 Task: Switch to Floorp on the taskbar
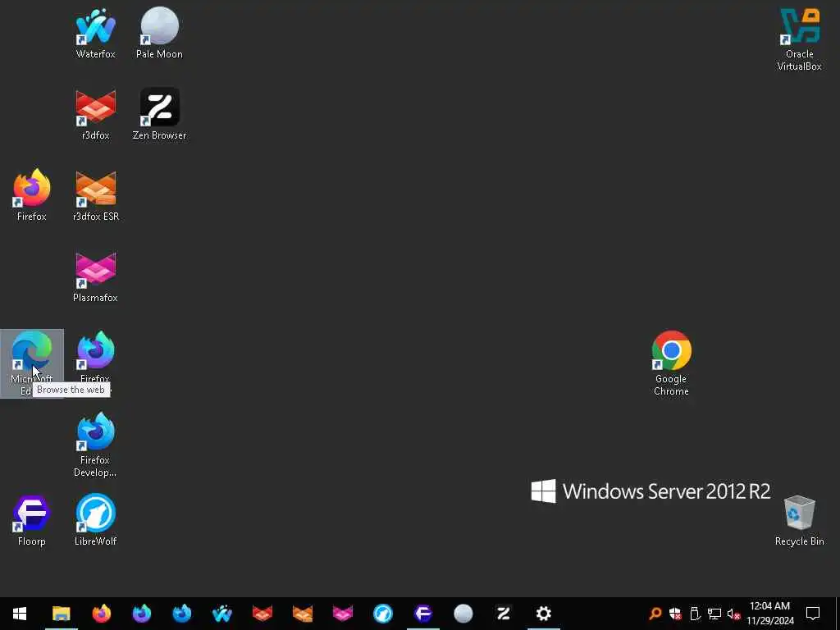coord(422,614)
